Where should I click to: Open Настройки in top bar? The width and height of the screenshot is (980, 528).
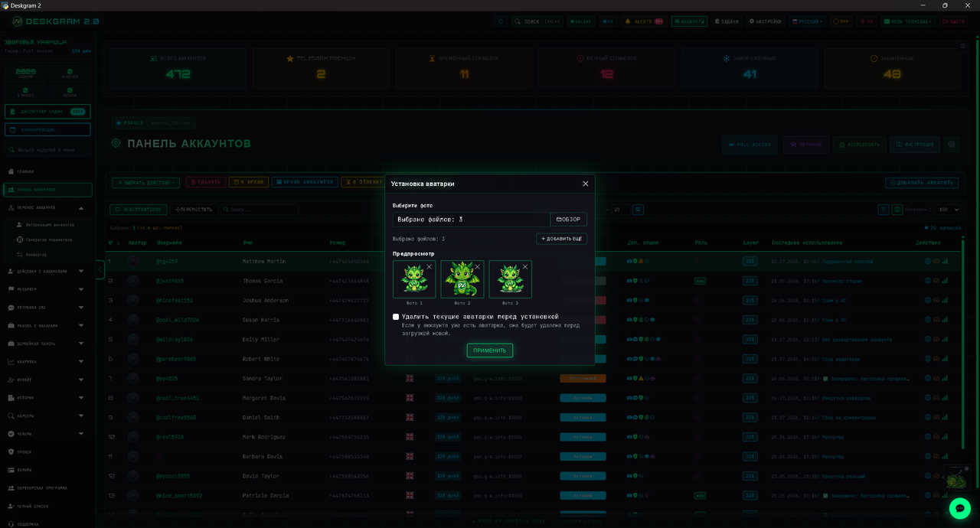(x=766, y=21)
